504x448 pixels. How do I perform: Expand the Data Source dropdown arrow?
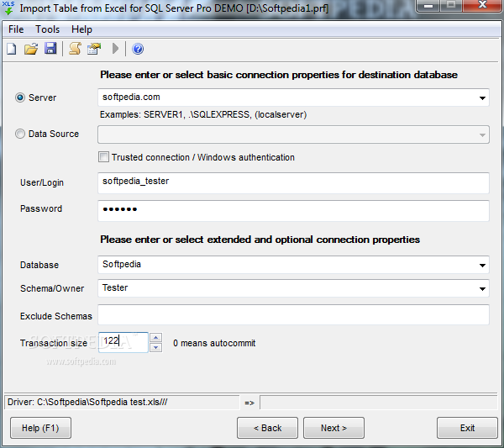(482, 134)
